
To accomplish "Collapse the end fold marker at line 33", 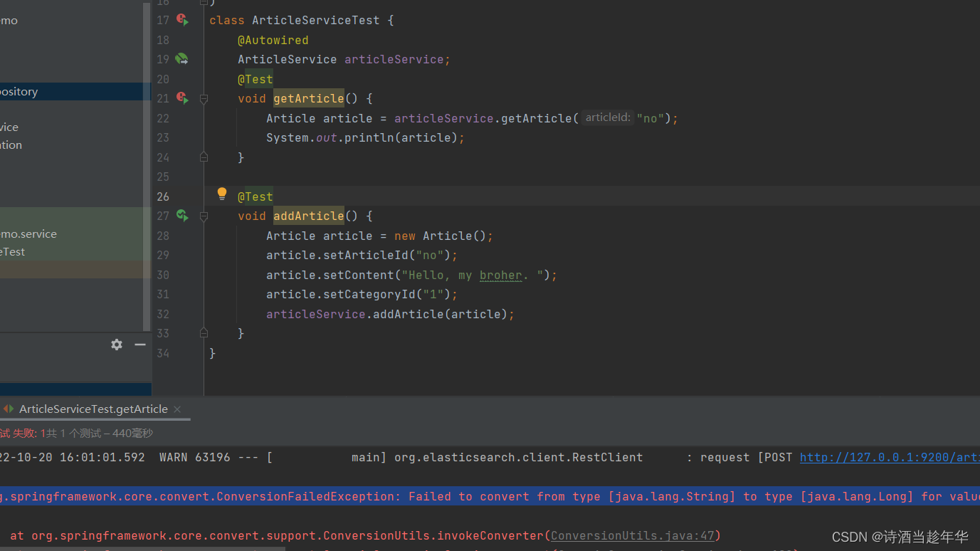I will 204,333.
